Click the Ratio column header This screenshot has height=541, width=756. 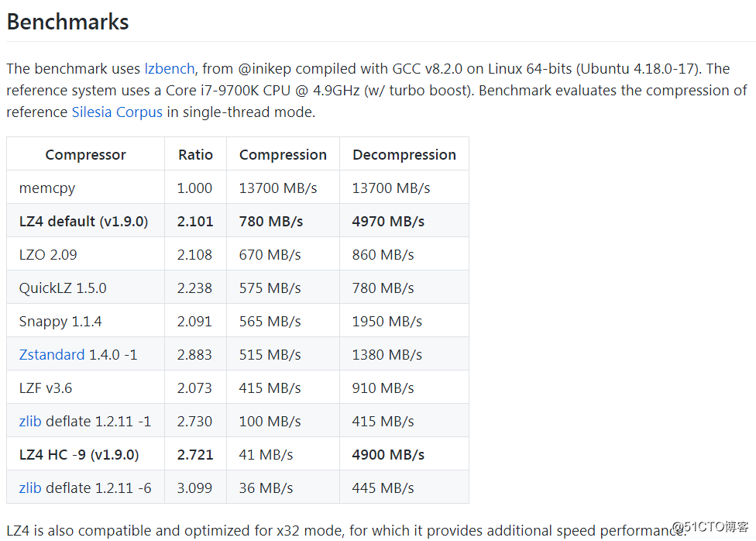pyautogui.click(x=195, y=154)
